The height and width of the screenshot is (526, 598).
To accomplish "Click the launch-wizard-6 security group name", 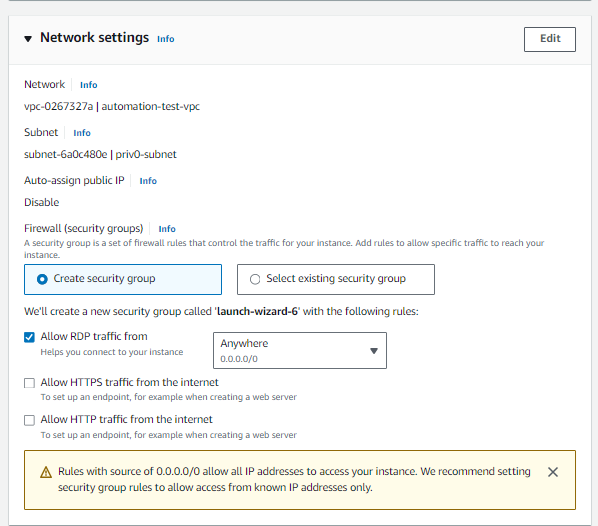I will [x=257, y=311].
